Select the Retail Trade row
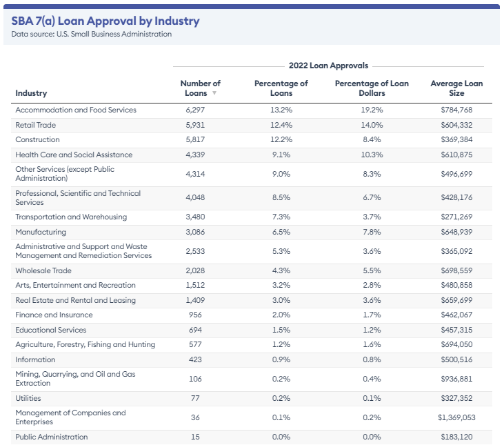 pyautogui.click(x=252, y=125)
